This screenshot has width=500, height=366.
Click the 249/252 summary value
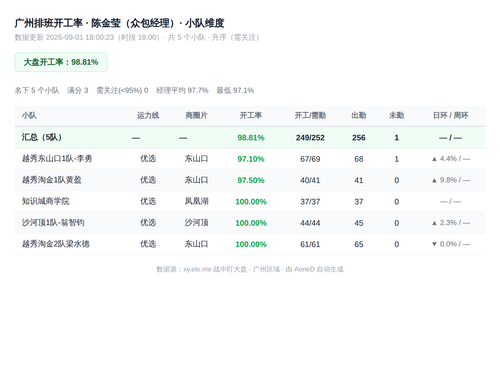(310, 138)
